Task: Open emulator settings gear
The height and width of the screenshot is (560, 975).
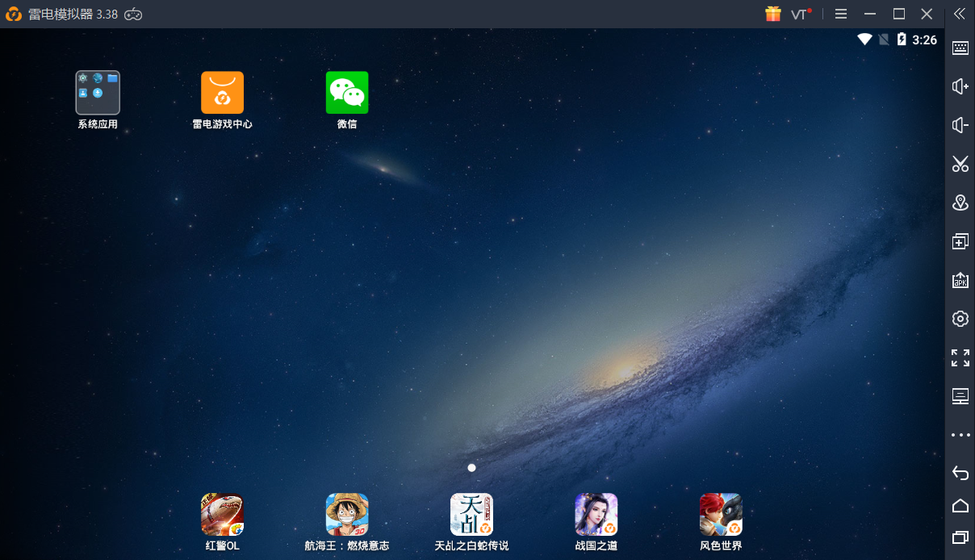Action: pyautogui.click(x=960, y=319)
